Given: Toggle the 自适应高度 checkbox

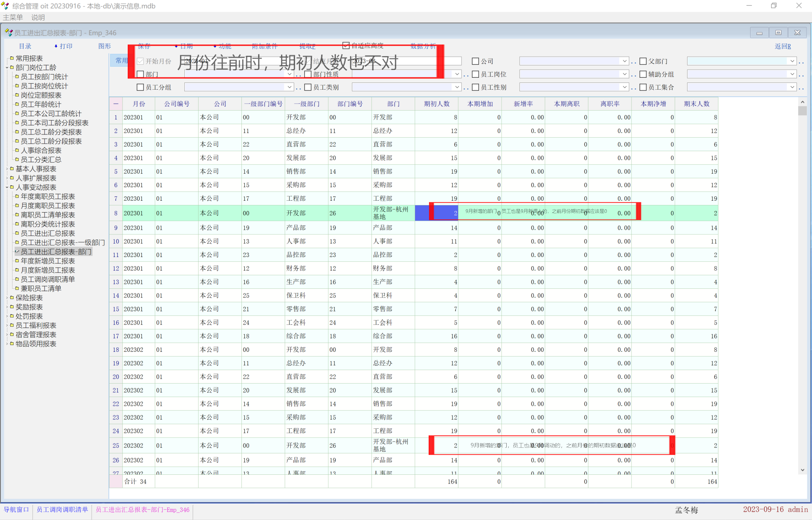Looking at the screenshot, I should [346, 46].
